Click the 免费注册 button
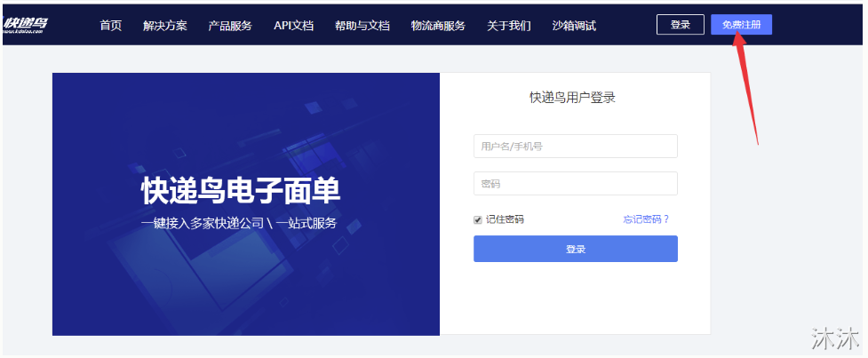The width and height of the screenshot is (868, 358). pos(741,25)
